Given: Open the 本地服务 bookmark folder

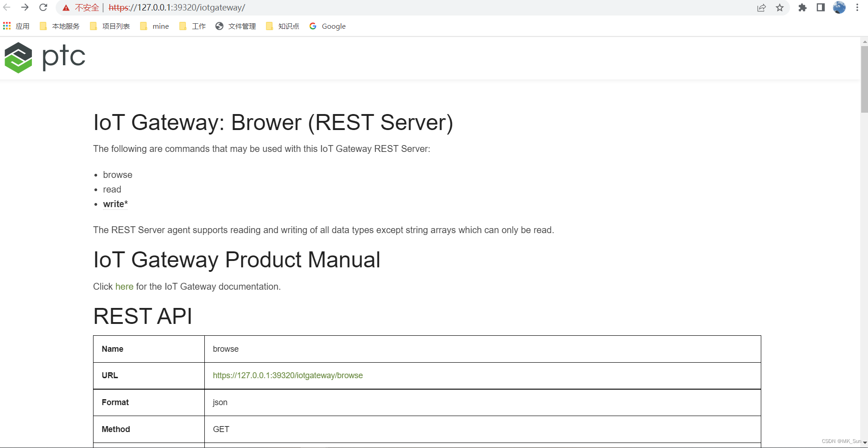Looking at the screenshot, I should click(60, 26).
